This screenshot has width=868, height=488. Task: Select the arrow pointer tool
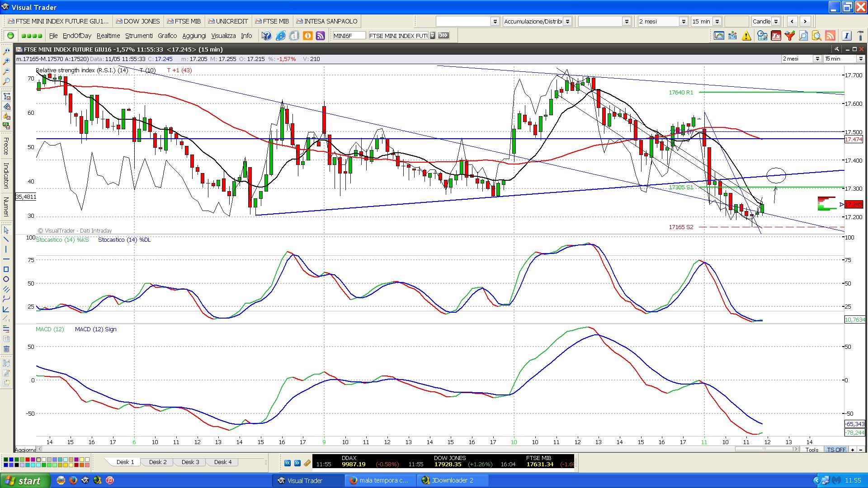click(6, 230)
